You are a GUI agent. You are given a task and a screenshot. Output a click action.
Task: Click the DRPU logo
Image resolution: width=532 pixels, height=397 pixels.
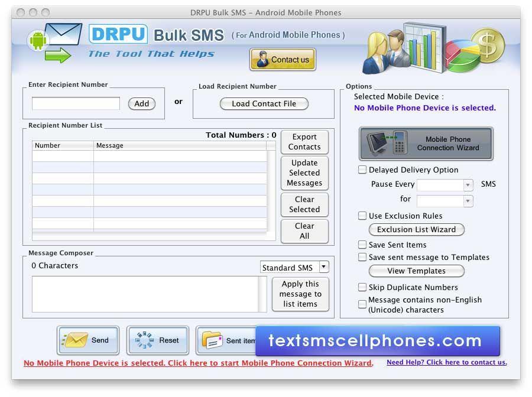point(118,34)
